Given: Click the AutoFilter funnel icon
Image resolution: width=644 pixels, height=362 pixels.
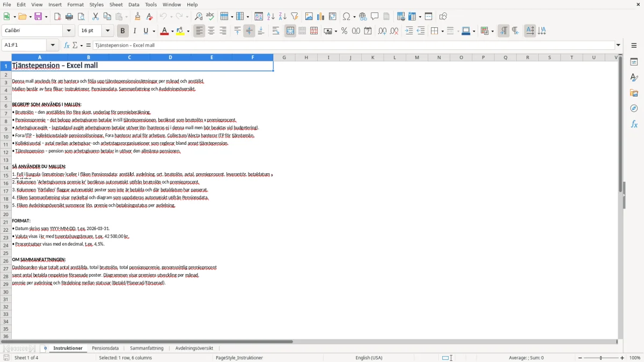Looking at the screenshot, I should coord(294,17).
